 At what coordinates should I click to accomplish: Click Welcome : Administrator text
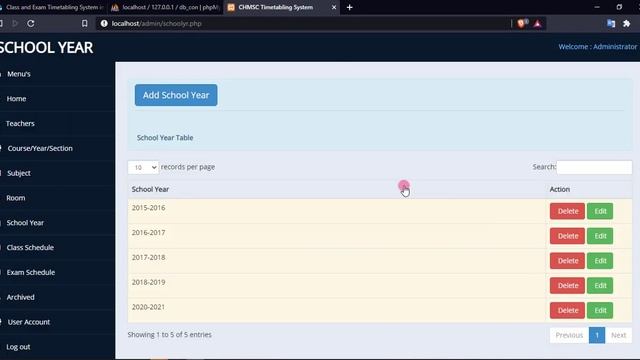pyautogui.click(x=598, y=47)
